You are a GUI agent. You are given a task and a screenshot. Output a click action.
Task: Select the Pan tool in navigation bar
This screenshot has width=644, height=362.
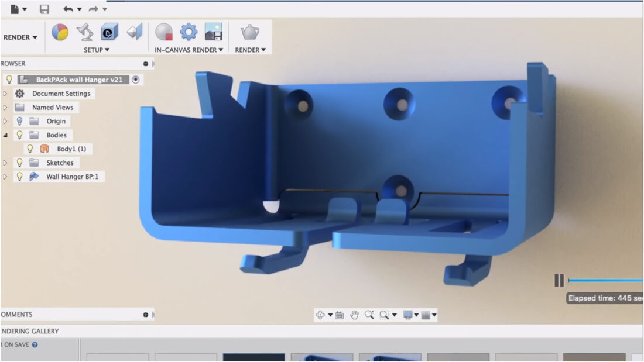click(x=355, y=315)
